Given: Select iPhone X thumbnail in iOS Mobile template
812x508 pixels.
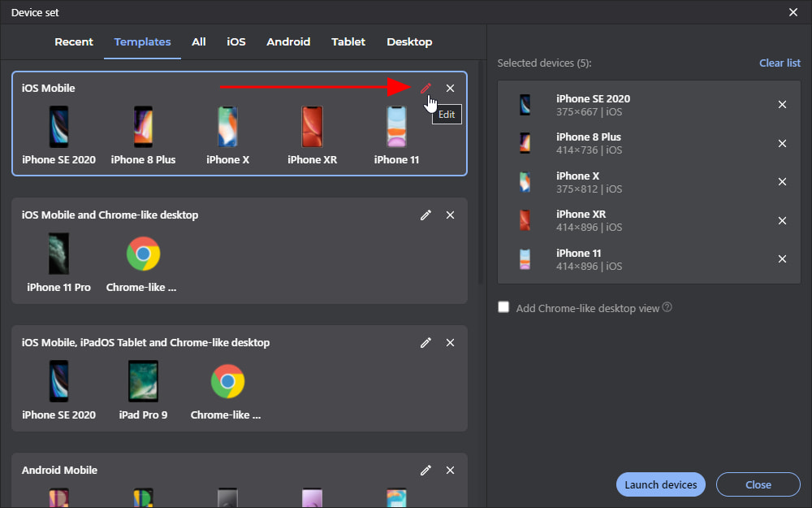Looking at the screenshot, I should (x=228, y=127).
